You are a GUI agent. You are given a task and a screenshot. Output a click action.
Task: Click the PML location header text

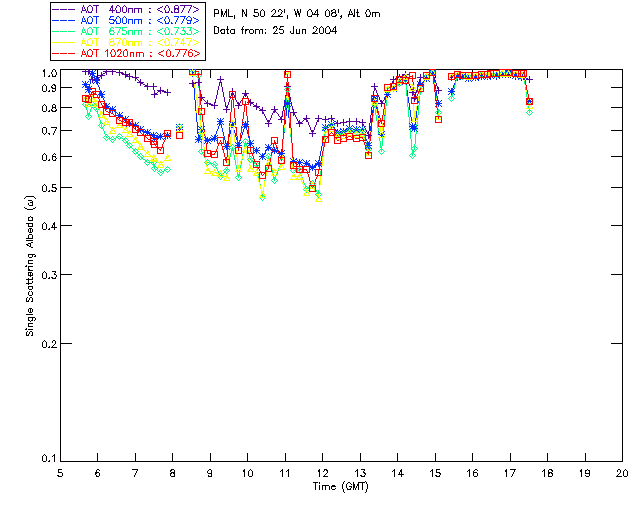pyautogui.click(x=297, y=14)
